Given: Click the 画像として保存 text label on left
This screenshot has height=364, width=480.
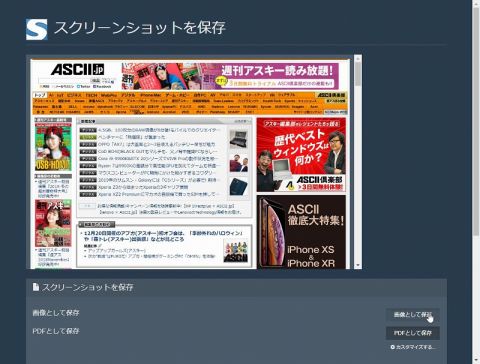Looking at the screenshot, I should (x=56, y=313).
